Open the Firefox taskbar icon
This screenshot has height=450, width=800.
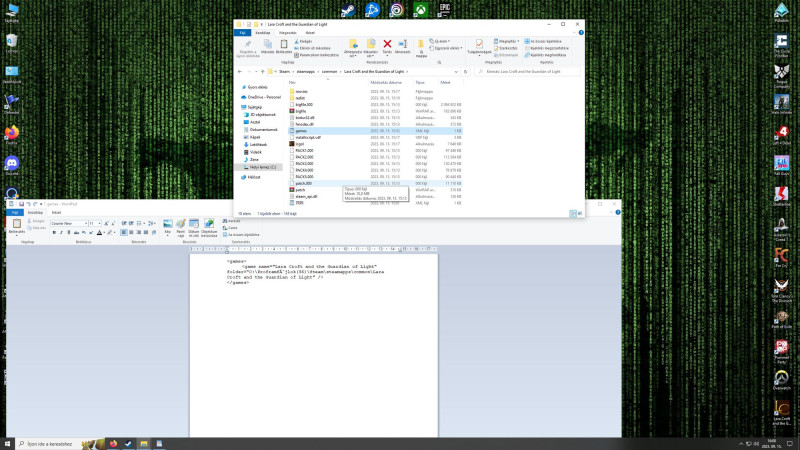click(113, 444)
